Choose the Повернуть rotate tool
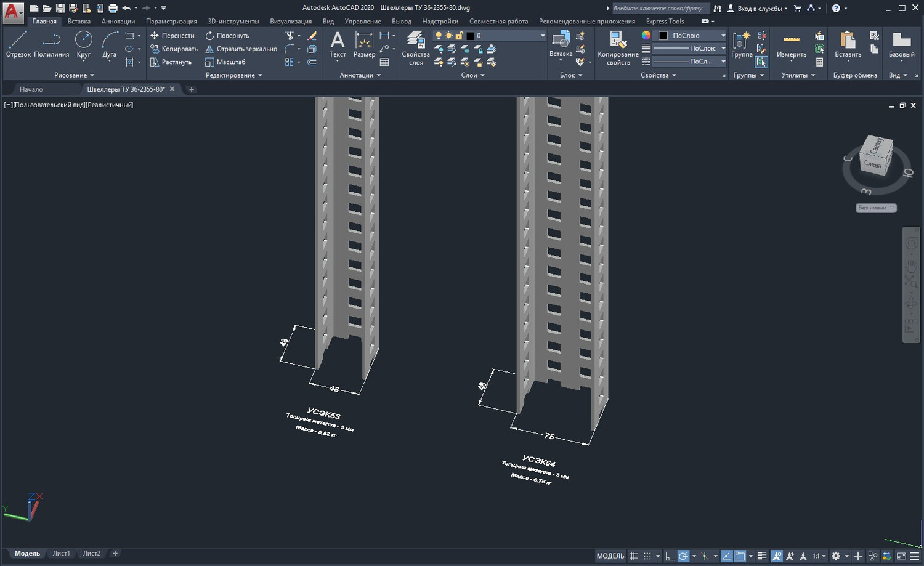The height and width of the screenshot is (566, 924). click(227, 36)
